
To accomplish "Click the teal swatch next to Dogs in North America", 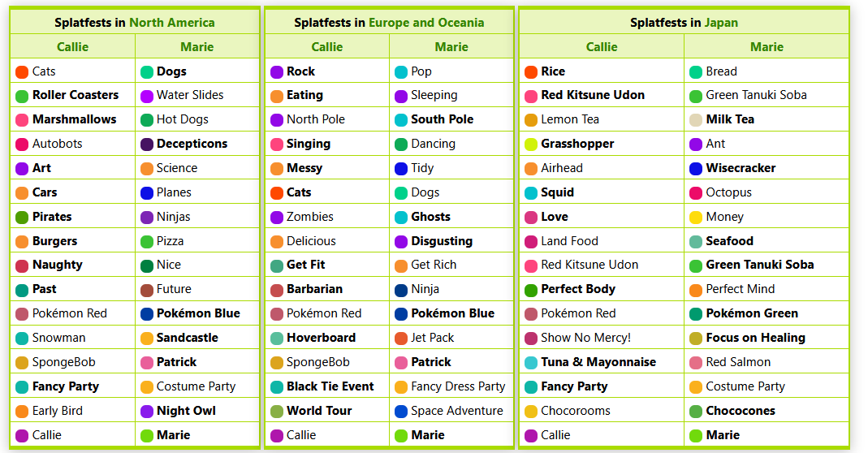I will [147, 72].
